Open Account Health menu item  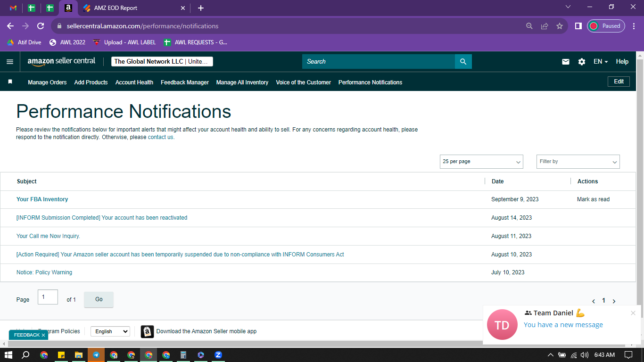click(134, 82)
